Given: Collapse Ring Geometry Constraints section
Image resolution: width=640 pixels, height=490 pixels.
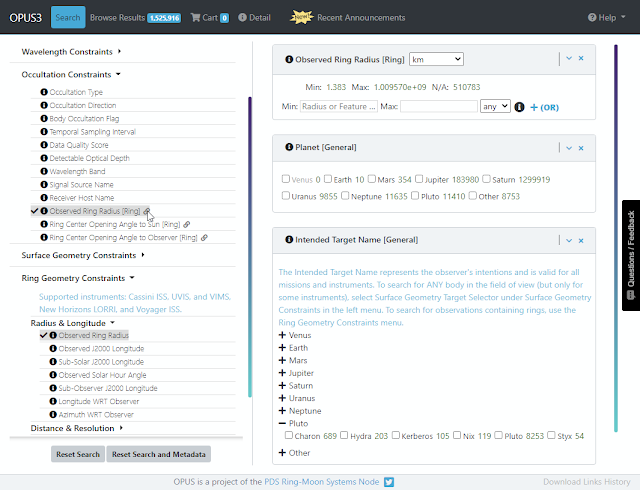Looking at the screenshot, I should tap(78, 278).
